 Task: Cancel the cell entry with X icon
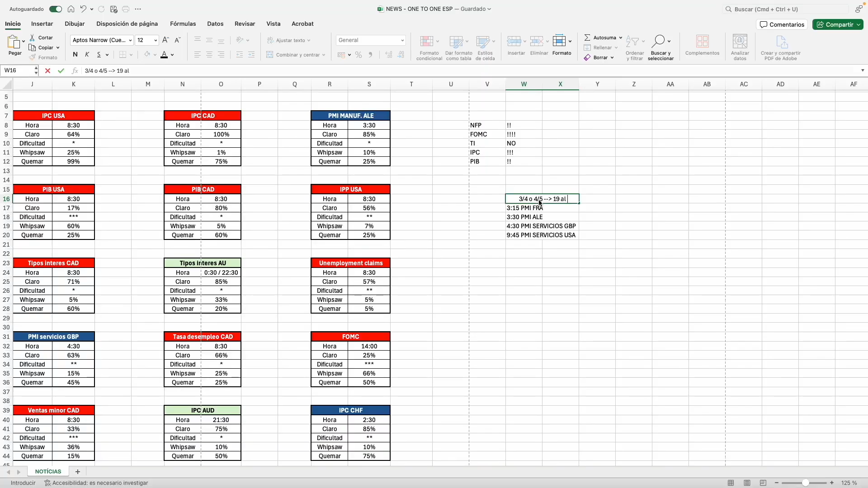[47, 70]
